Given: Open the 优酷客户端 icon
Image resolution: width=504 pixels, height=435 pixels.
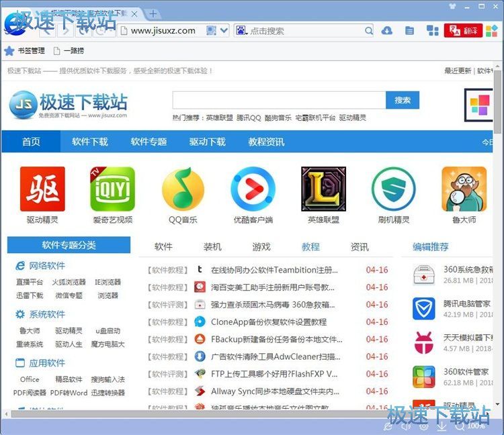Looking at the screenshot, I should pyautogui.click(x=253, y=189).
